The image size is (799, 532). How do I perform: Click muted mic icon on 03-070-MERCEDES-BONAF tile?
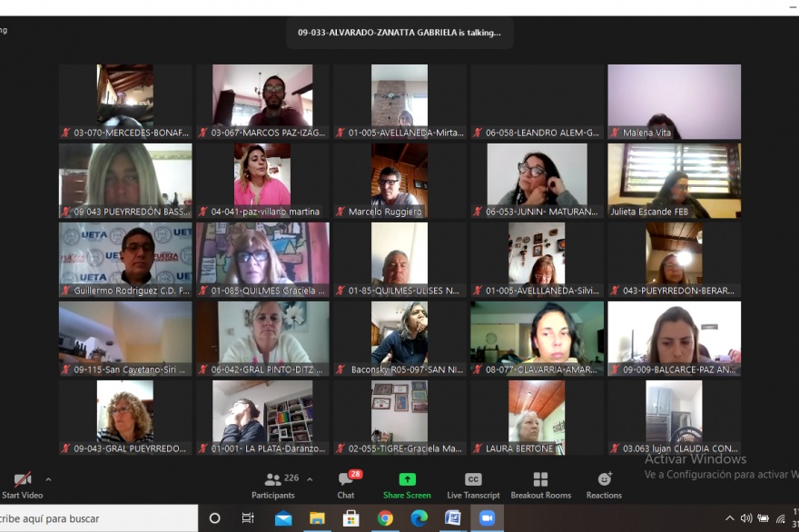pos(65,133)
